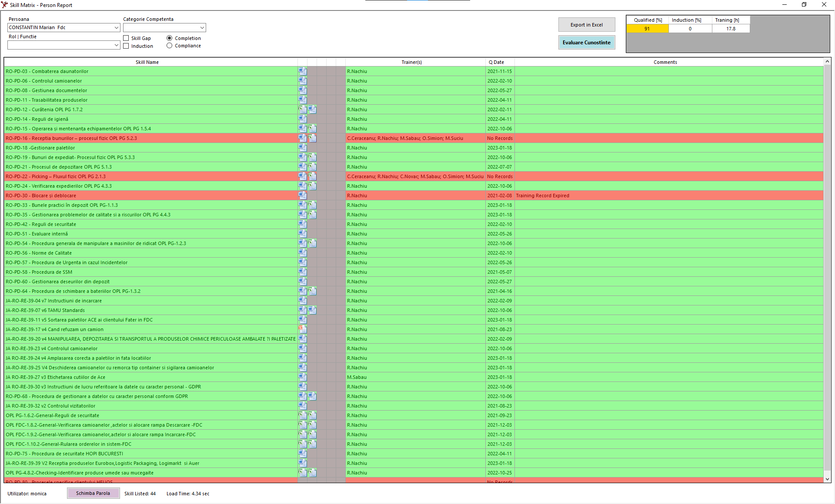This screenshot has width=835, height=504.
Task: Select the Completion radio button
Action: [170, 38]
